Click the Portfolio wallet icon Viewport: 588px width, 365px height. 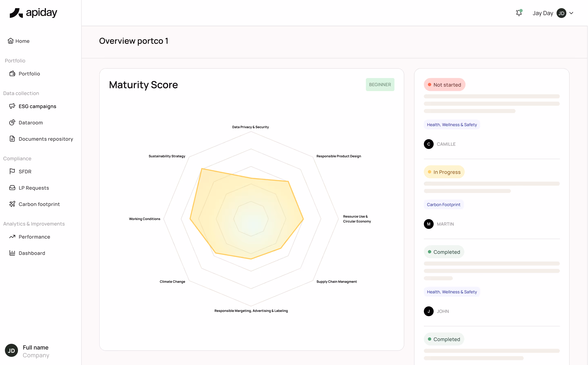tap(12, 74)
